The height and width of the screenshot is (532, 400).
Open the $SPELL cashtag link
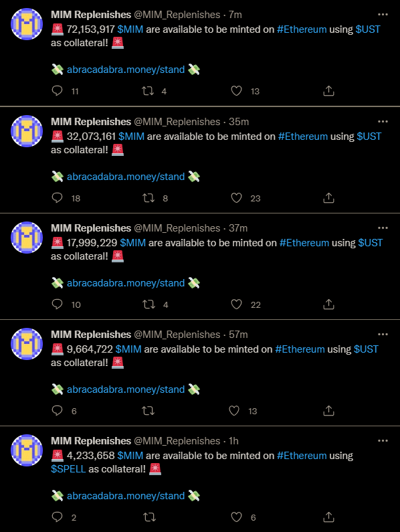pos(68,469)
